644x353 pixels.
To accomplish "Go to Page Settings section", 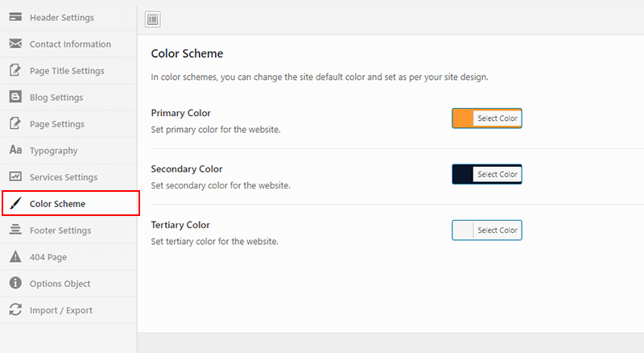I will click(x=68, y=124).
